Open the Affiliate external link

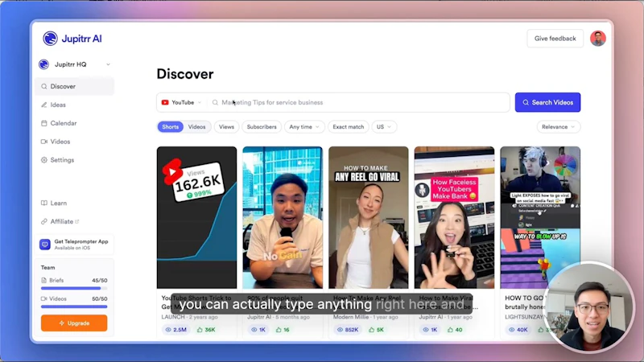[x=60, y=222]
